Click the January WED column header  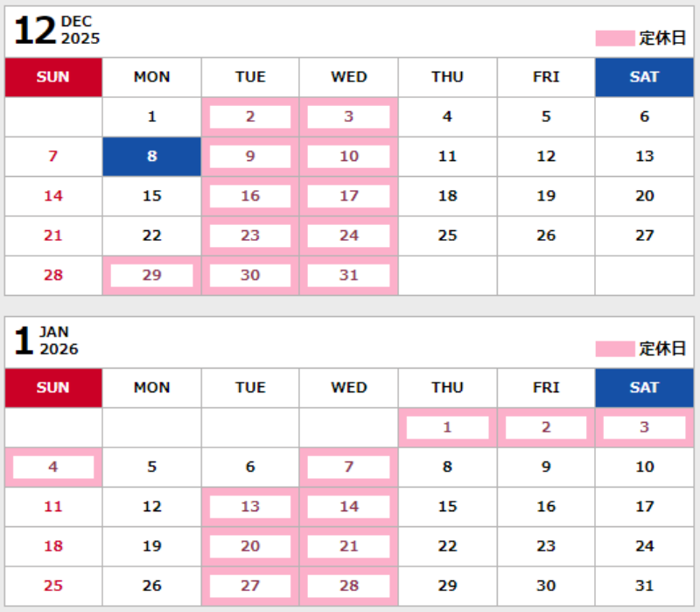click(348, 387)
